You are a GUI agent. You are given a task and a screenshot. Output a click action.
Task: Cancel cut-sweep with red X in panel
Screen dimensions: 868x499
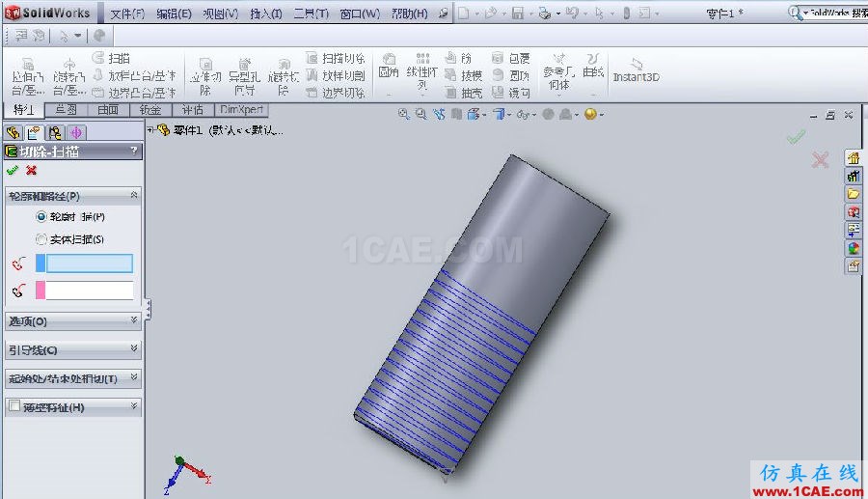pos(32,171)
